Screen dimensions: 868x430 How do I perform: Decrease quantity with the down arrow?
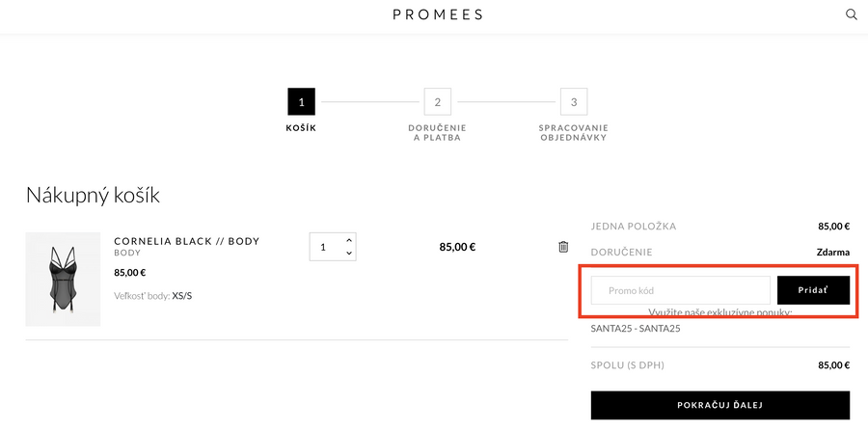click(x=349, y=254)
